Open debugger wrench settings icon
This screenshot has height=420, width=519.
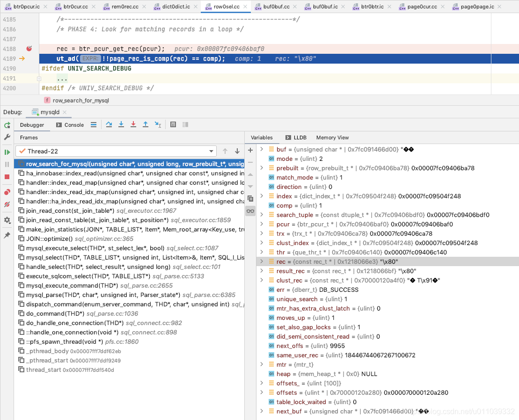(x=7, y=137)
